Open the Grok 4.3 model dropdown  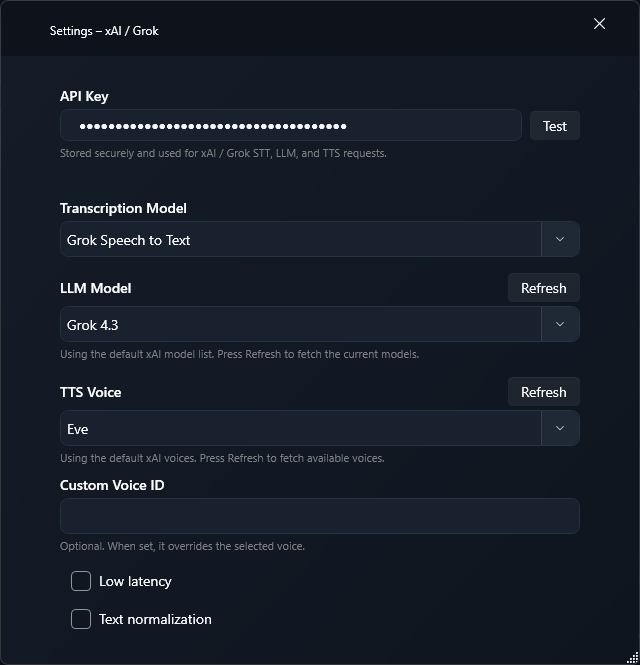pos(320,324)
